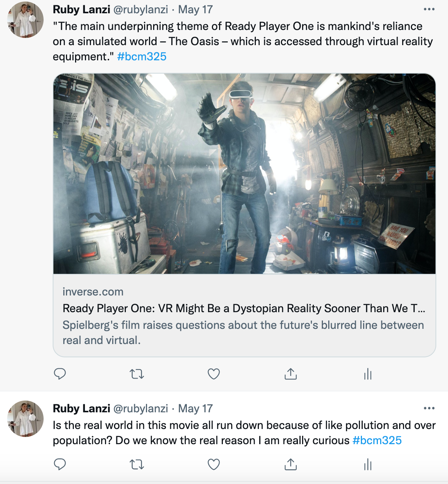Click Ruby Lanzi's avatar on the first tweet
Screen dimensions: 448x484
coord(26,20)
